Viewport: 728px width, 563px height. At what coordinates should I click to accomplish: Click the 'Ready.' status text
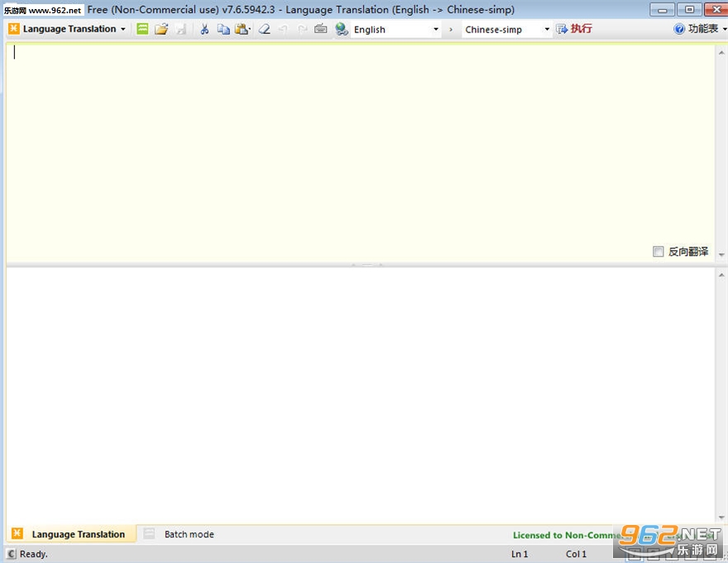33,554
